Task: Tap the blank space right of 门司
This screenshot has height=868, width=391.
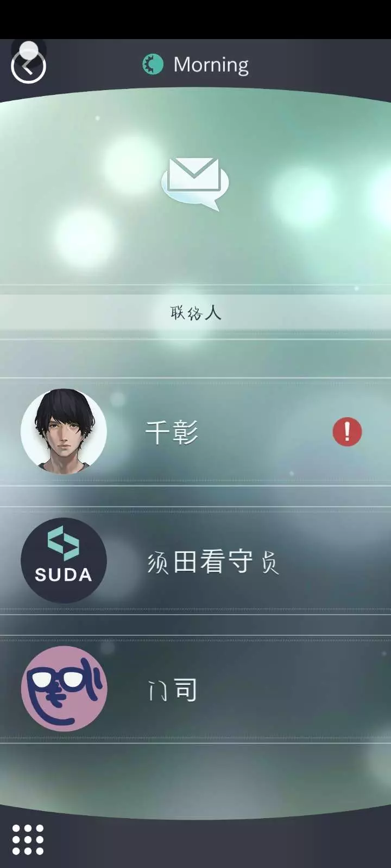Action: [293, 690]
